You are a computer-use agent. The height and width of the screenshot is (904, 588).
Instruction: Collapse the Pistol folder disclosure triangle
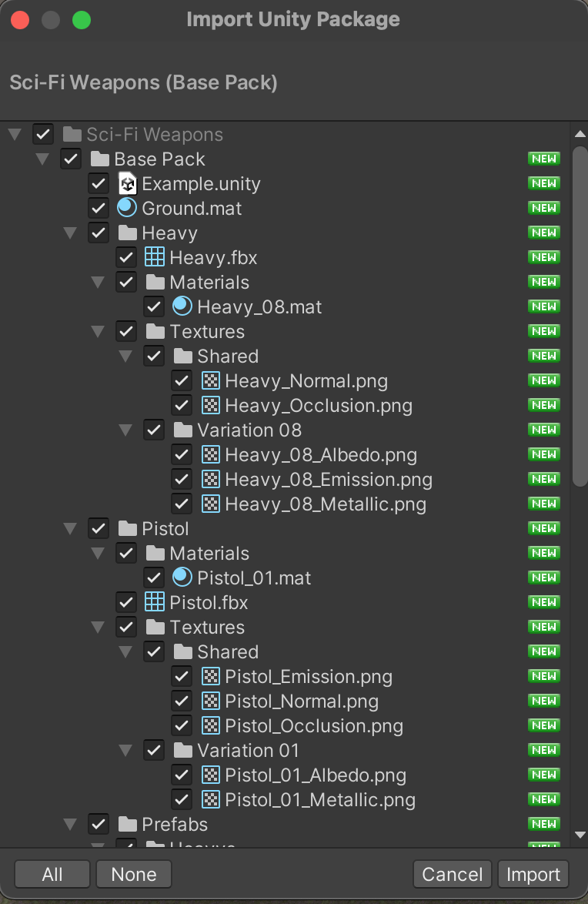pyautogui.click(x=70, y=529)
